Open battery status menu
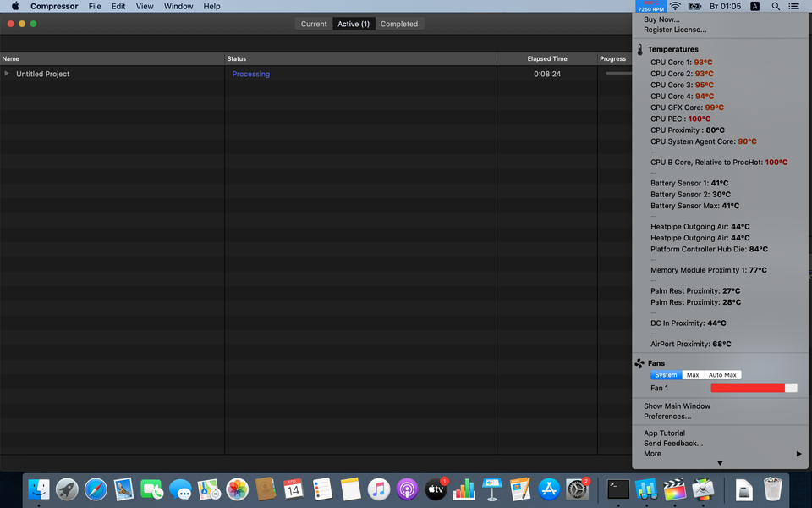Screen dimensions: 812x508 coord(694,6)
